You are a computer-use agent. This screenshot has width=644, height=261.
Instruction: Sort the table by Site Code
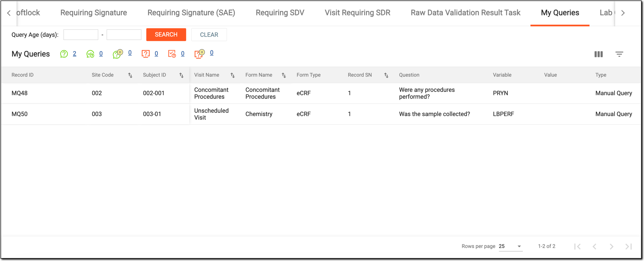click(x=130, y=75)
